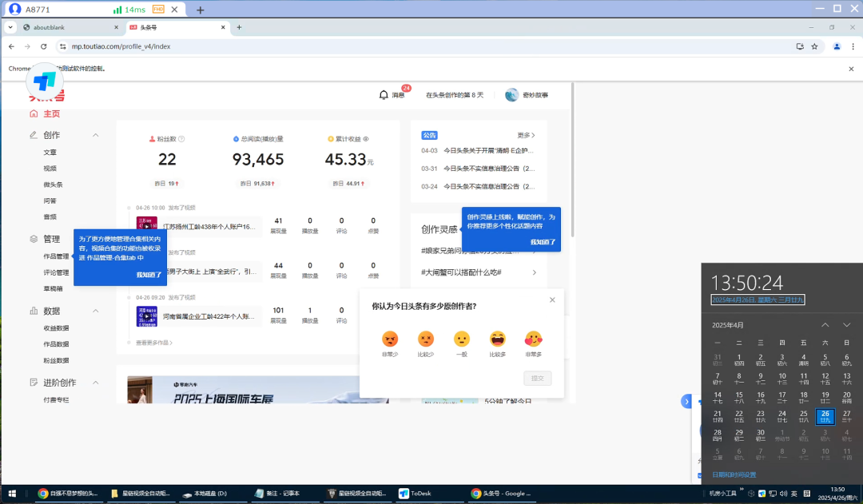Open the Chrome profile icon

[x=837, y=46]
